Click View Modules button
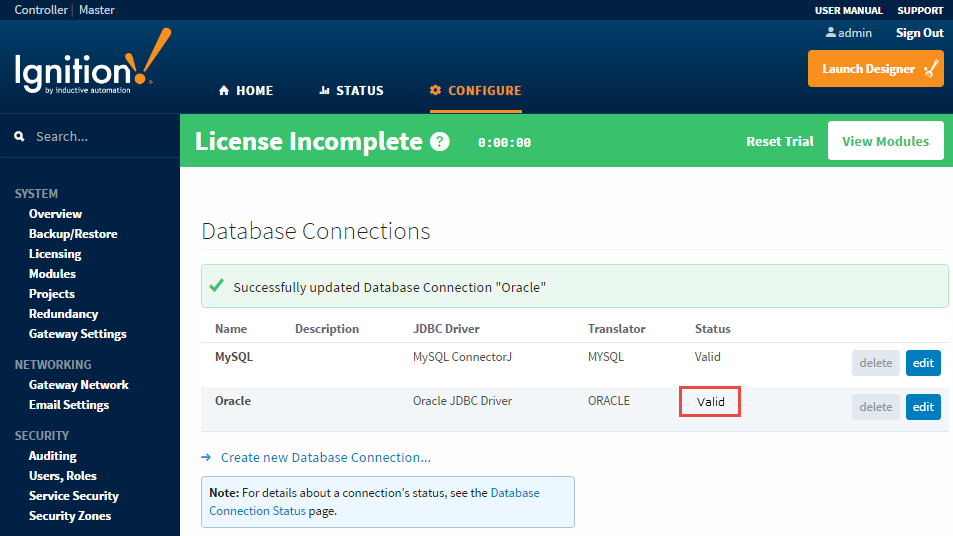Viewport: 953px width, 536px height. [x=886, y=141]
